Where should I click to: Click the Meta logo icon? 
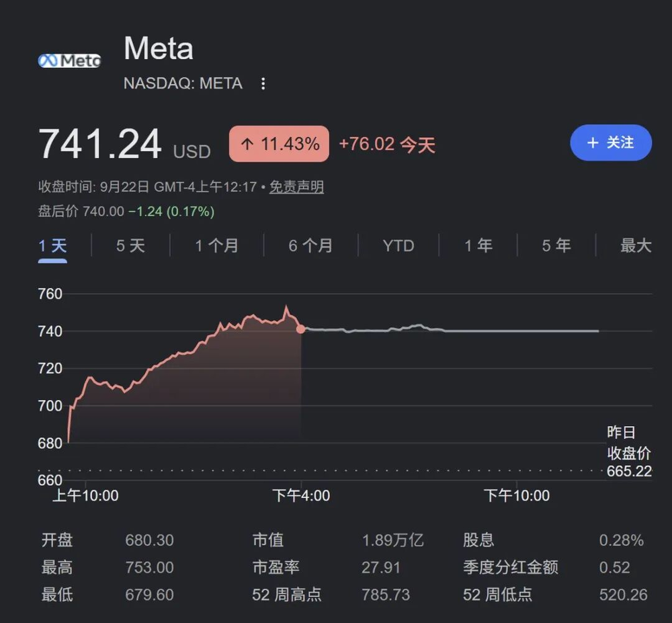pyautogui.click(x=69, y=60)
